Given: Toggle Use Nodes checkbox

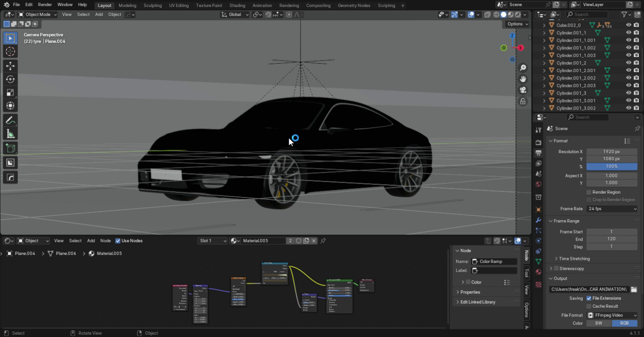Looking at the screenshot, I should 118,241.
